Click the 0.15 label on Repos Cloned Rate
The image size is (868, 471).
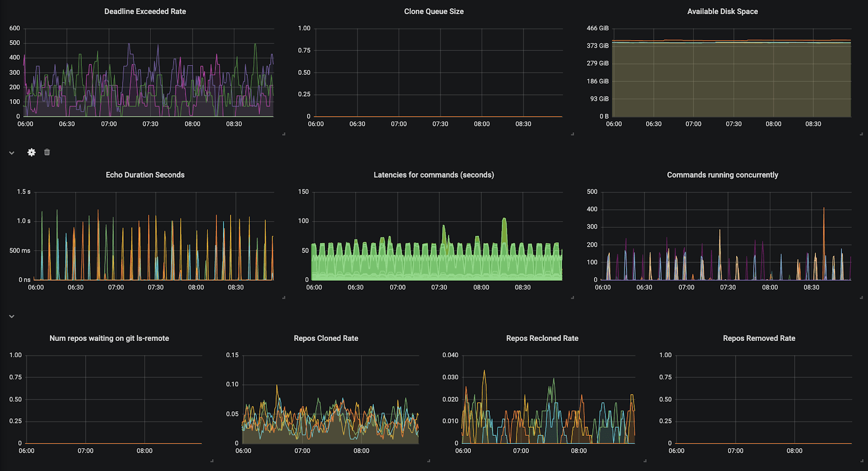232,355
